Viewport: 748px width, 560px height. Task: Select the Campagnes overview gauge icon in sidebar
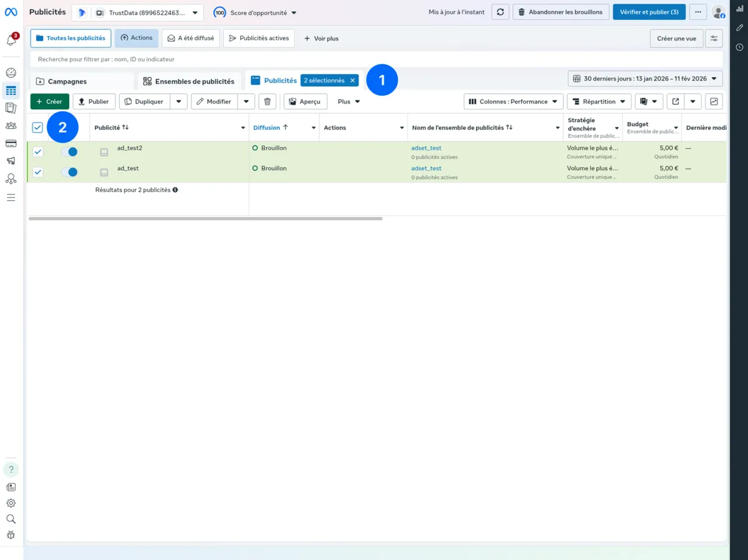(x=11, y=72)
